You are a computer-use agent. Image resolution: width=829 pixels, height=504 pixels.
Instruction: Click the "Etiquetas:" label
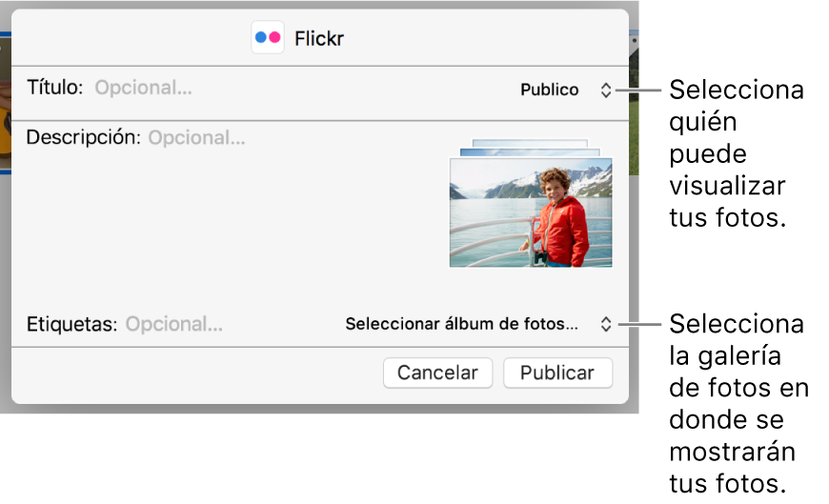71,324
